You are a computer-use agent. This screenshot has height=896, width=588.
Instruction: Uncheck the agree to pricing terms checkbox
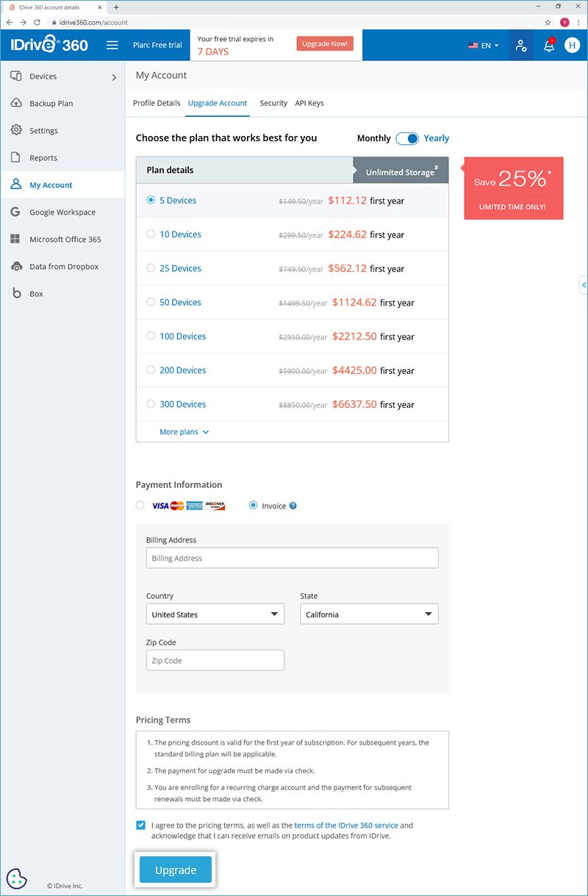coord(140,825)
